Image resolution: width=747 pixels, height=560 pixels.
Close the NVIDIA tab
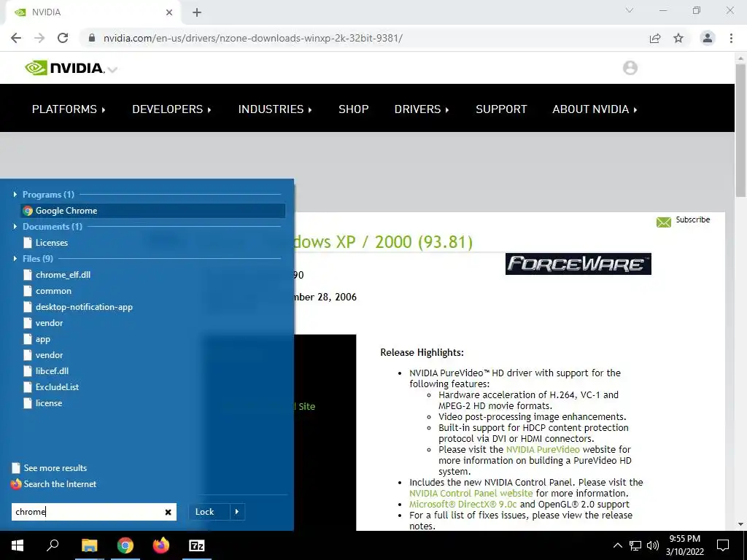click(x=169, y=12)
